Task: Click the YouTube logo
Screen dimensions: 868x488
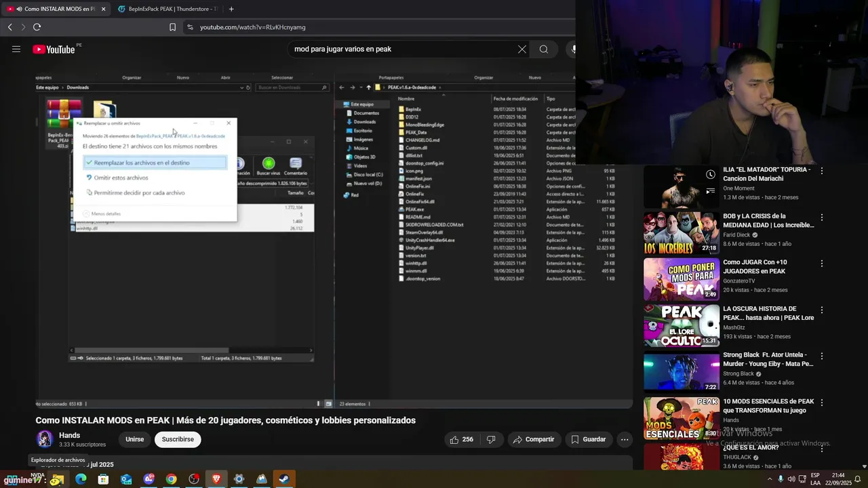Action: (54, 49)
